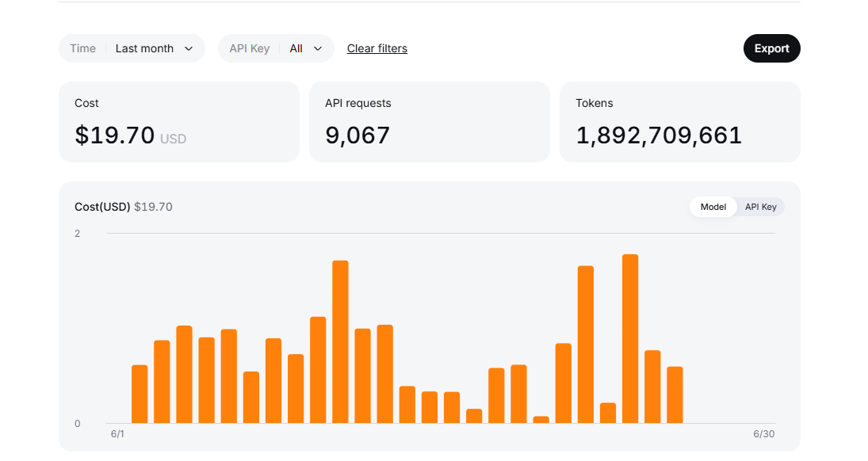
Task: Export the usage data
Action: point(771,48)
